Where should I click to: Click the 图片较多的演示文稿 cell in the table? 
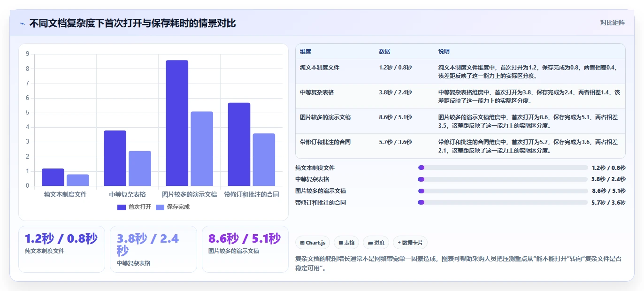(325, 117)
